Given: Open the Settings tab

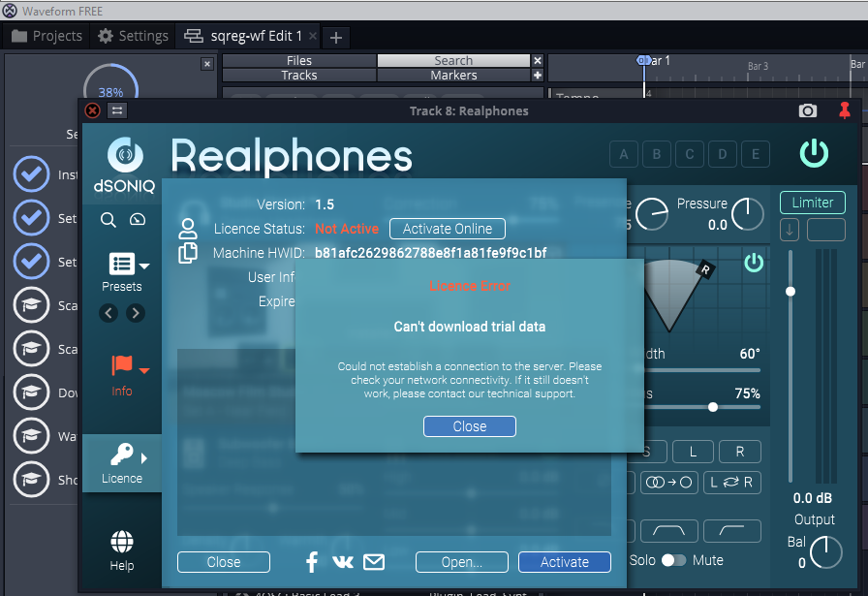Looking at the screenshot, I should tap(133, 36).
